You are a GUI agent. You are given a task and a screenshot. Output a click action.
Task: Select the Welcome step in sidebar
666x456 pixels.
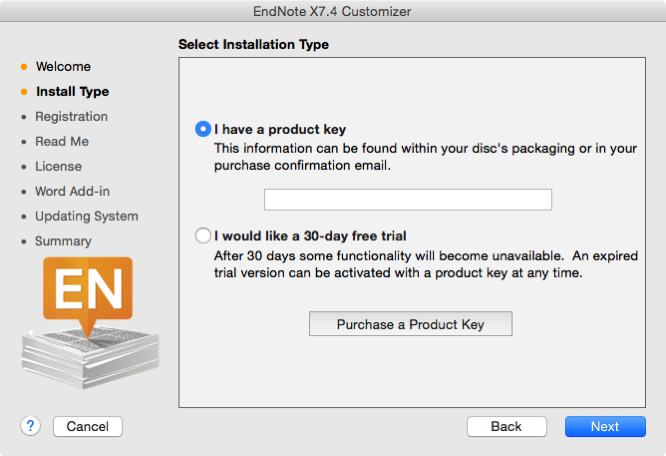point(63,67)
